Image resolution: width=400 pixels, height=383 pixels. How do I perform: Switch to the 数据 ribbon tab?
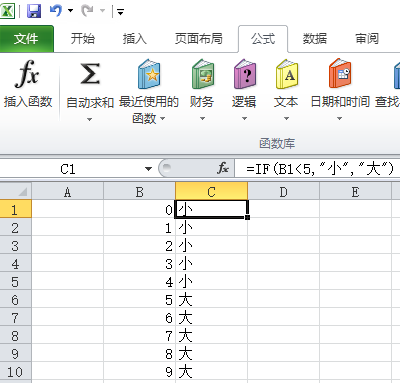coord(315,39)
